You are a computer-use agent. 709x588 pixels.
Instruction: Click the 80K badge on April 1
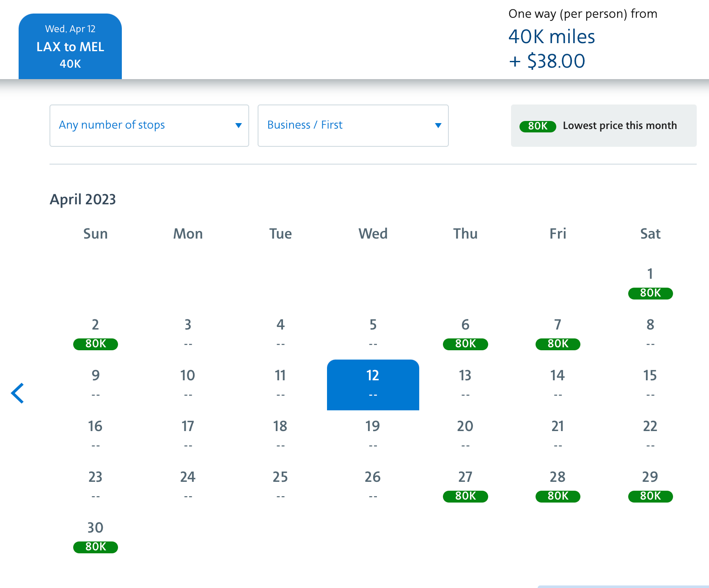(x=650, y=293)
